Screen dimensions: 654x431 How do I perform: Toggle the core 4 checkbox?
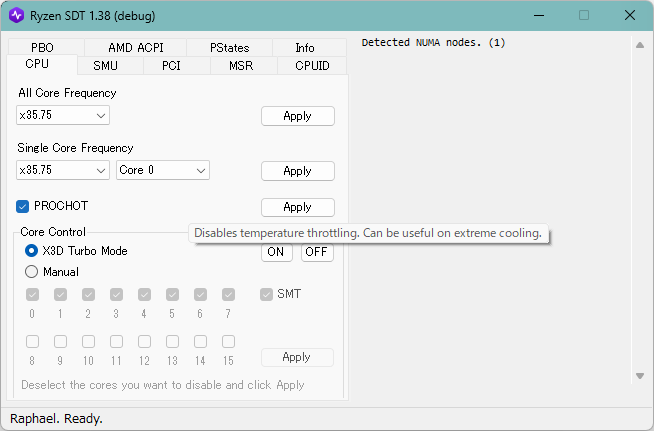144,295
